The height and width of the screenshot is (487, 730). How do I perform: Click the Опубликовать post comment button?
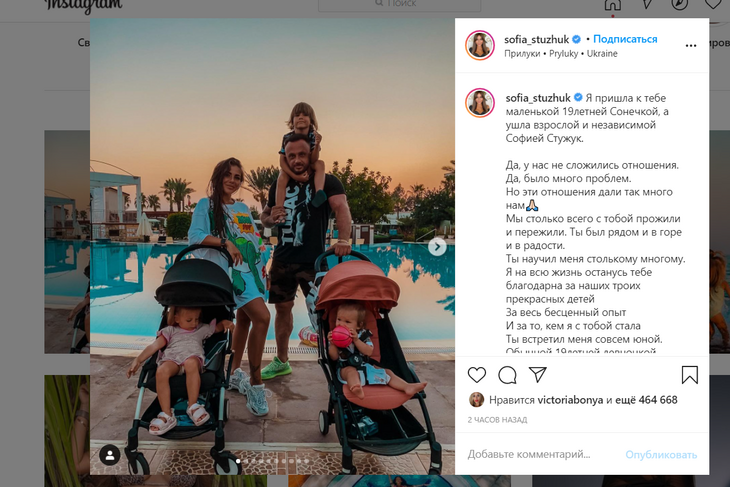(661, 455)
